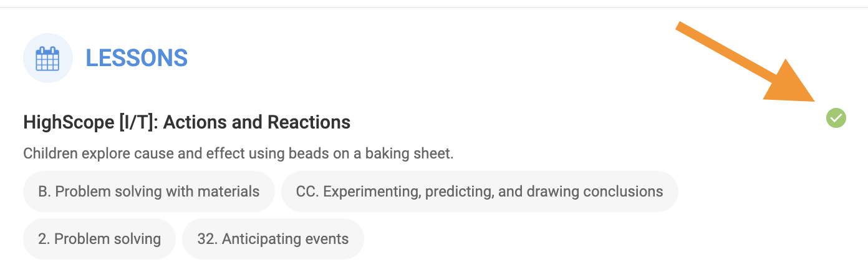Click the "2. Problem solving" tag
Image resolution: width=868 pixels, height=272 pixels.
pos(99,239)
